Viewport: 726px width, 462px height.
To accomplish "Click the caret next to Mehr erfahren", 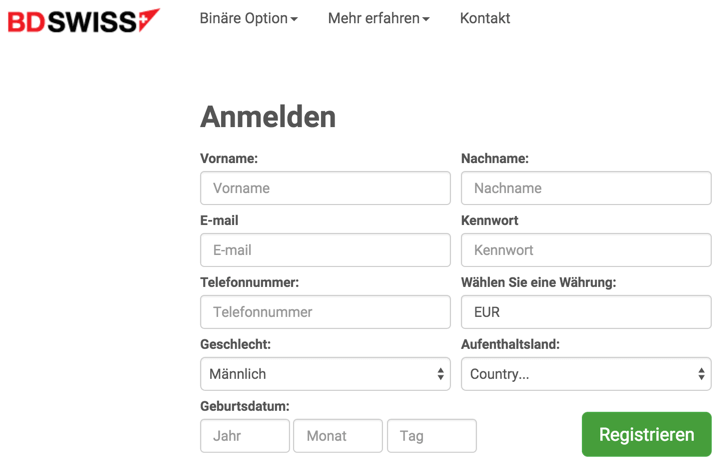I will pyautogui.click(x=426, y=19).
